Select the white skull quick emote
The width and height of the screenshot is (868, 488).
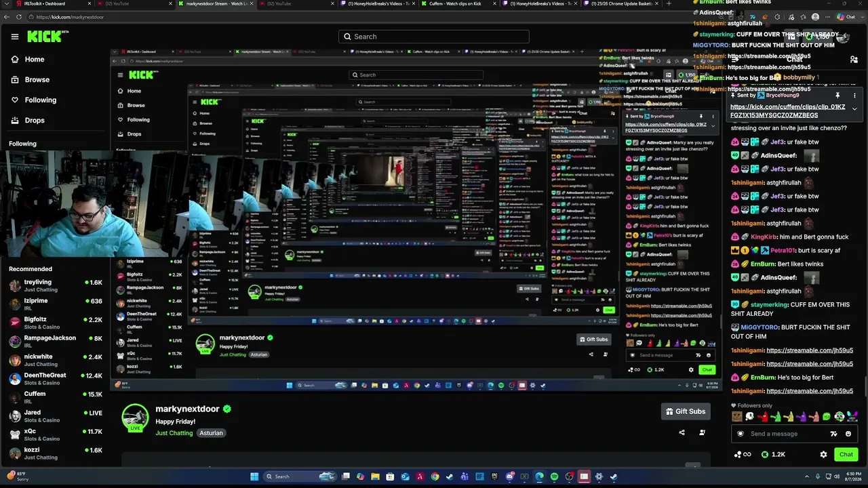749,417
